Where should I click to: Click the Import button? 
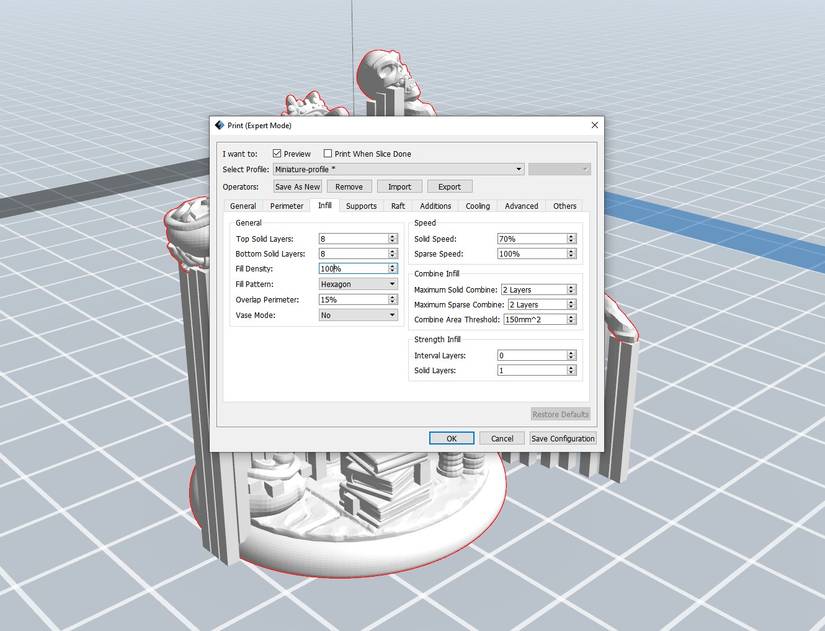point(399,187)
